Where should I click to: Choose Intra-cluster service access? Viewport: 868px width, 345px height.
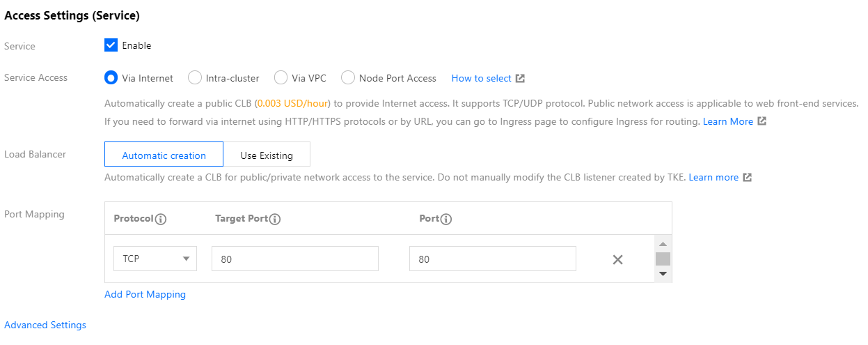195,78
